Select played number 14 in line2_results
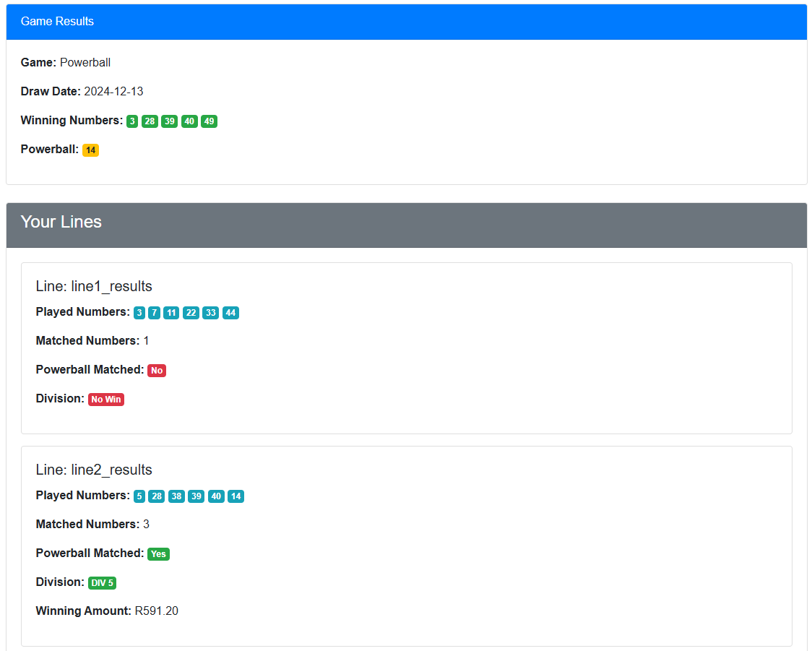The image size is (812, 651). pyautogui.click(x=236, y=496)
